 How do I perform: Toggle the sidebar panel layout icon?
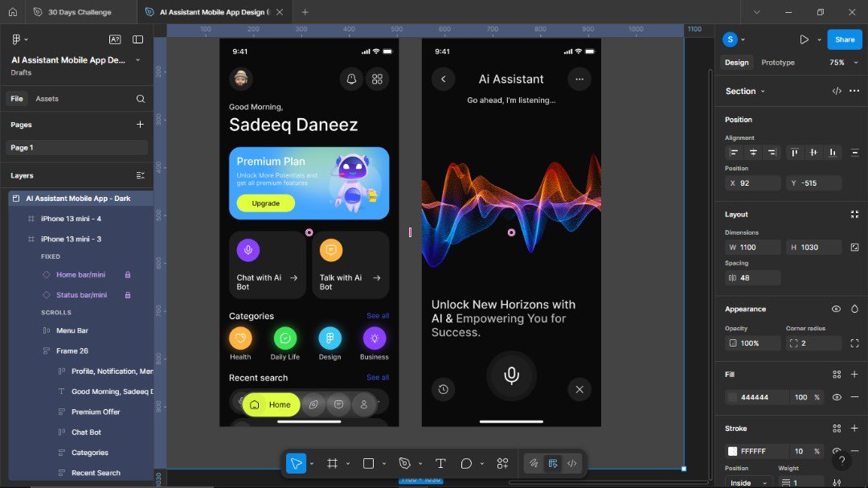(x=138, y=39)
